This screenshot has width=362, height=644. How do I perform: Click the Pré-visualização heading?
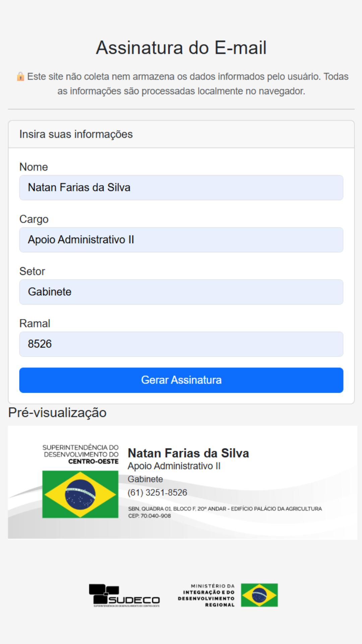pyautogui.click(x=57, y=413)
